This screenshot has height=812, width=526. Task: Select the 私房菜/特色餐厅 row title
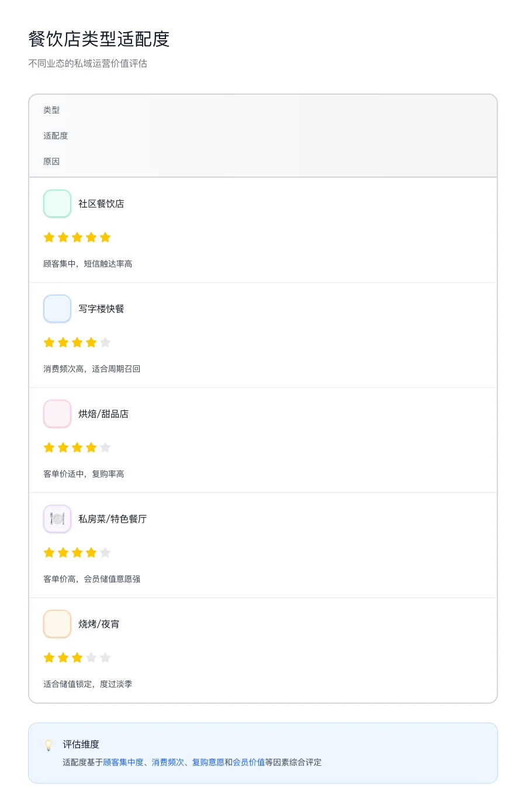pyautogui.click(x=112, y=519)
